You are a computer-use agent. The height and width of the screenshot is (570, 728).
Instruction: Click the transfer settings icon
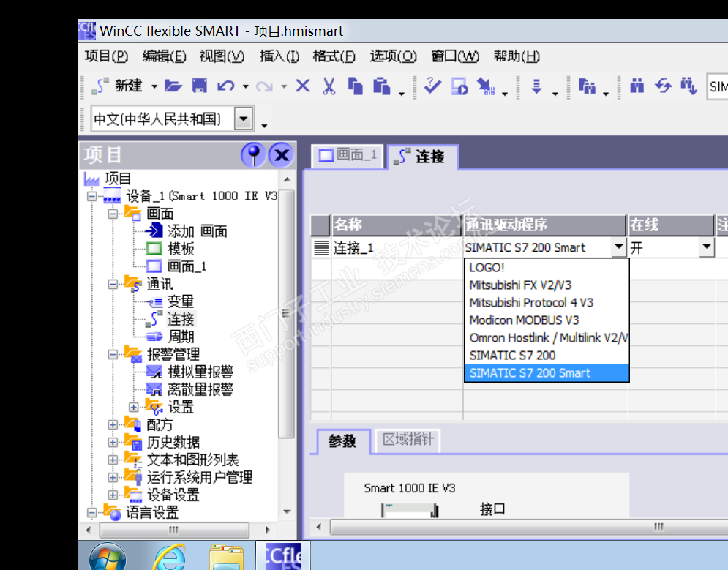[x=486, y=86]
